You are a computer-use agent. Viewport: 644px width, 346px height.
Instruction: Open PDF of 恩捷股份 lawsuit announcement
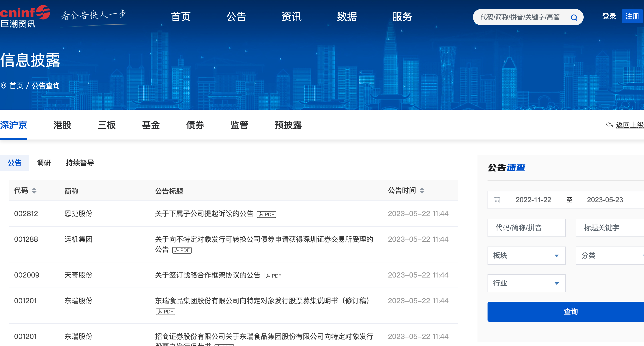click(266, 214)
